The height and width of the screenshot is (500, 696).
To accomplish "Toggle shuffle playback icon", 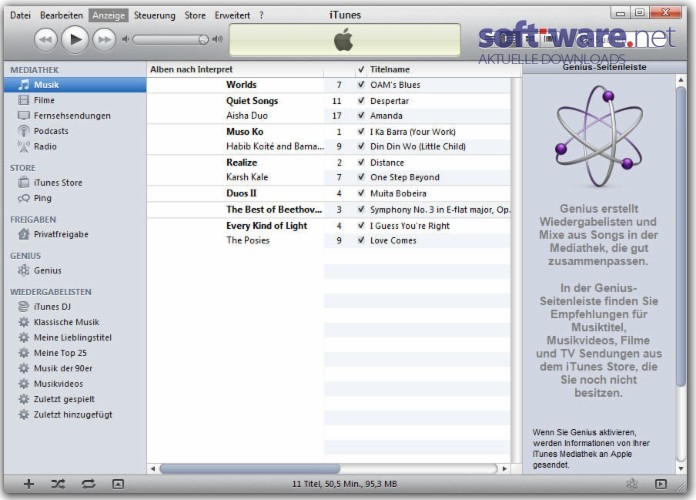I will (58, 484).
